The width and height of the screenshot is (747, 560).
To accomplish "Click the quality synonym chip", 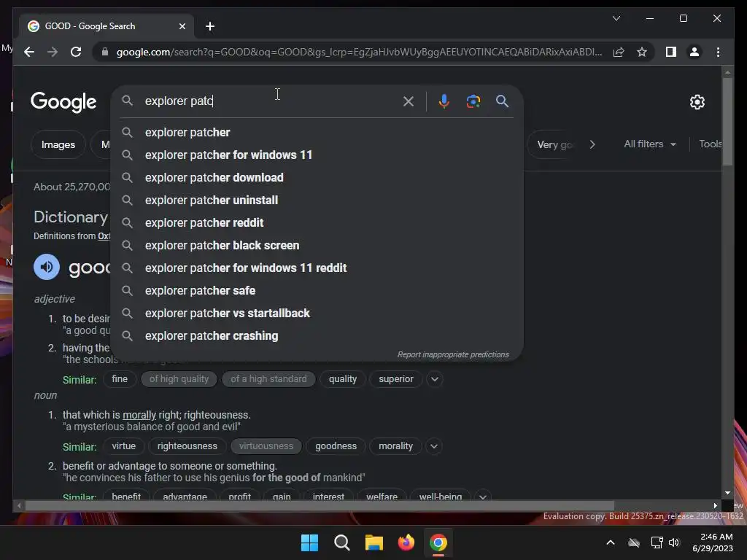I will (343, 379).
